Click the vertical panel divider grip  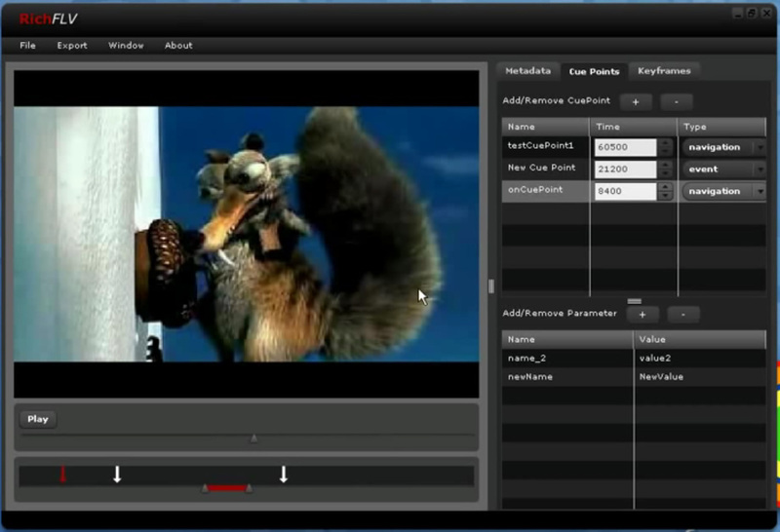click(x=491, y=285)
